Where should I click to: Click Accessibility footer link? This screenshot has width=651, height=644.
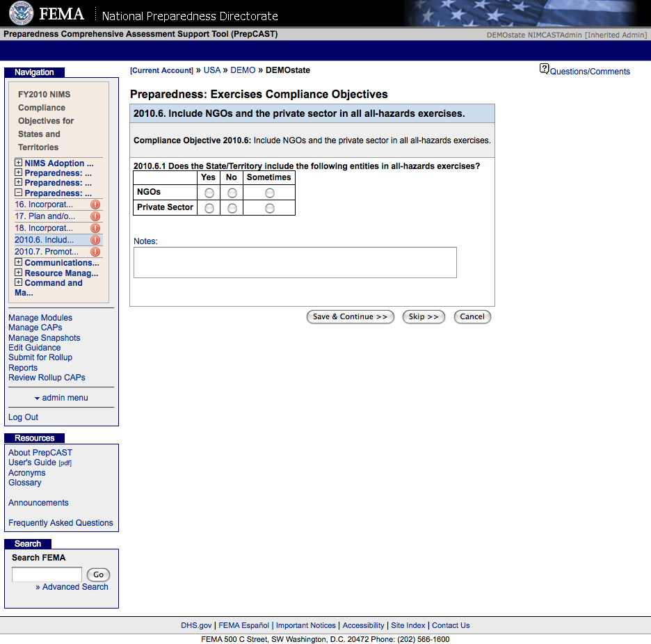coord(363,625)
